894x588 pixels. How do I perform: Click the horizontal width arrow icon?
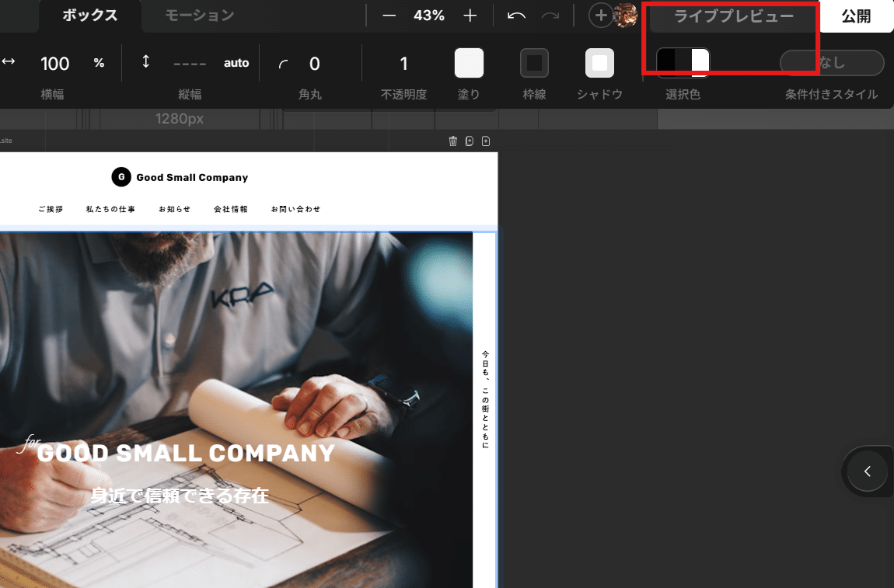(x=9, y=61)
